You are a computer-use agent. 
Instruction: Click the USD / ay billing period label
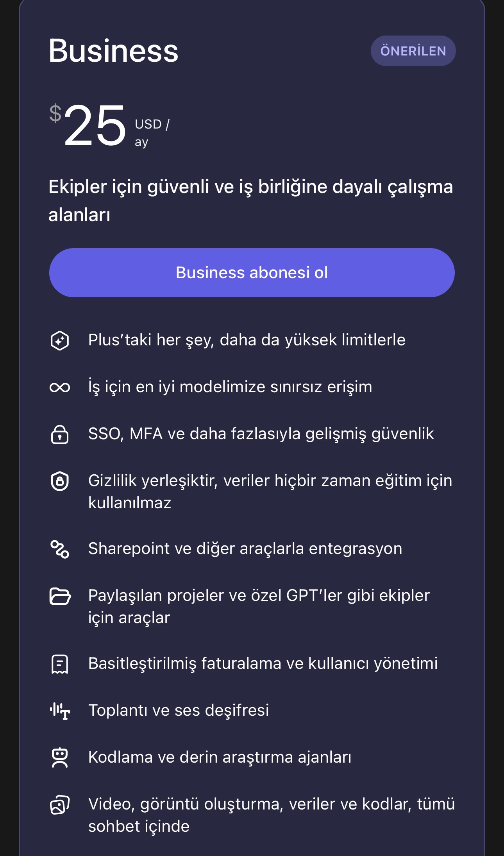coord(152,133)
